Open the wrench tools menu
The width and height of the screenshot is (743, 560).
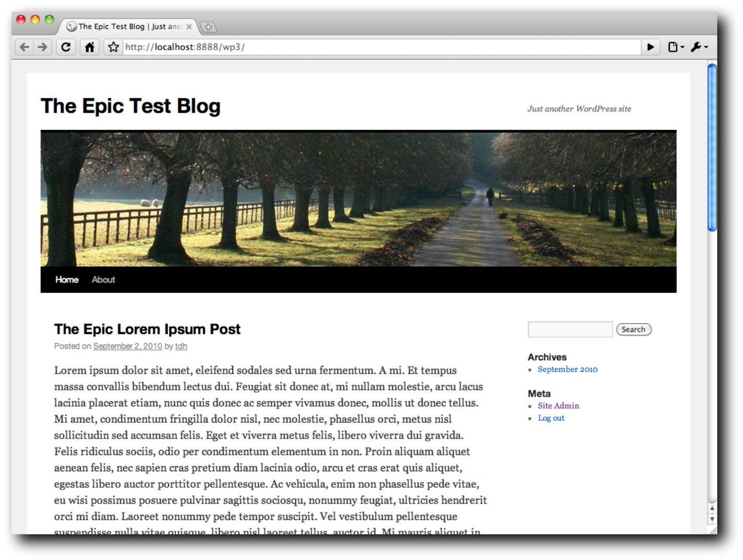point(699,47)
